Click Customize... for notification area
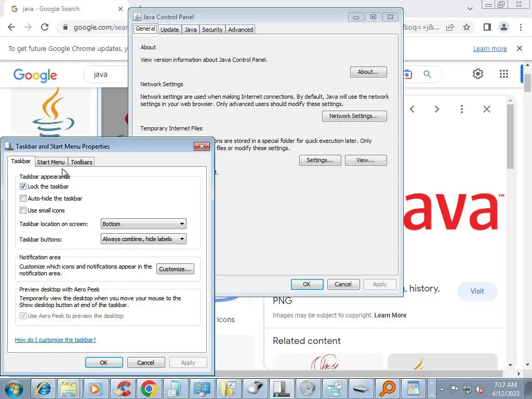The height and width of the screenshot is (399, 532). 175,269
